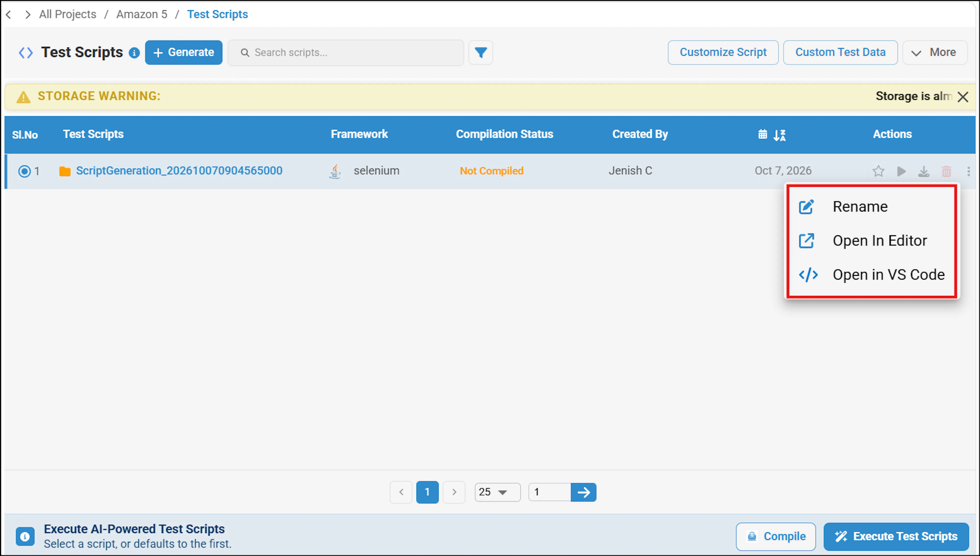Open the three-dot actions menu for the script
The height and width of the screenshot is (556, 980).
(x=968, y=171)
